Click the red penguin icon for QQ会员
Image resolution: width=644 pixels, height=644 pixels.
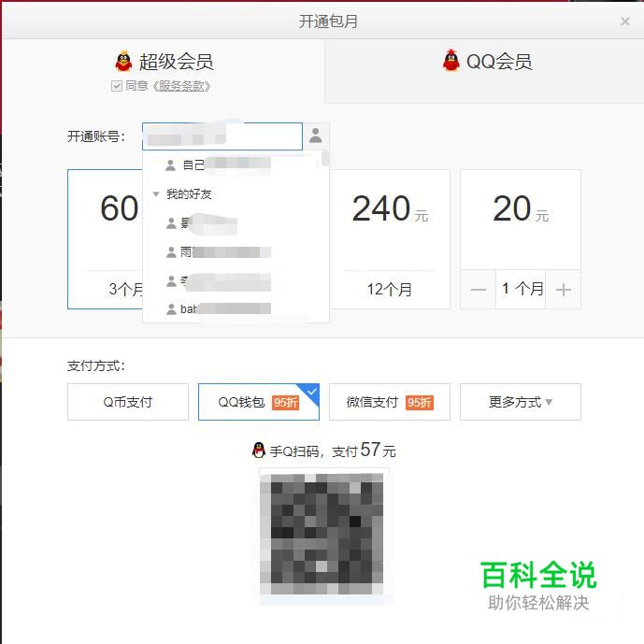click(x=451, y=61)
